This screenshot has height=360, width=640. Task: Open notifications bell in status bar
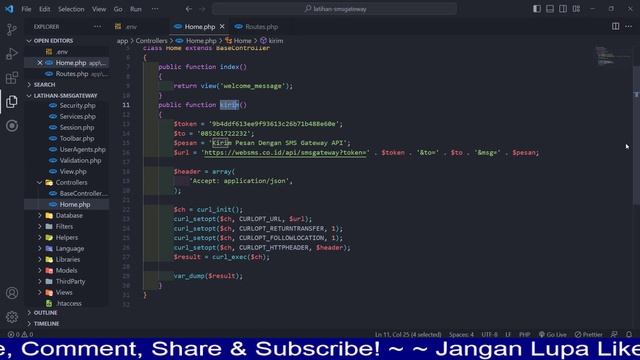[629, 334]
